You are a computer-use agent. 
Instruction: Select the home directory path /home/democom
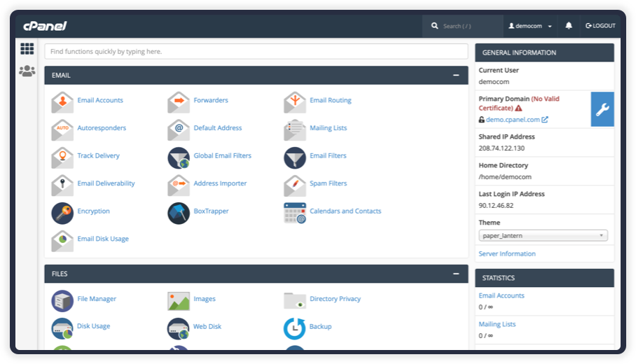(505, 176)
